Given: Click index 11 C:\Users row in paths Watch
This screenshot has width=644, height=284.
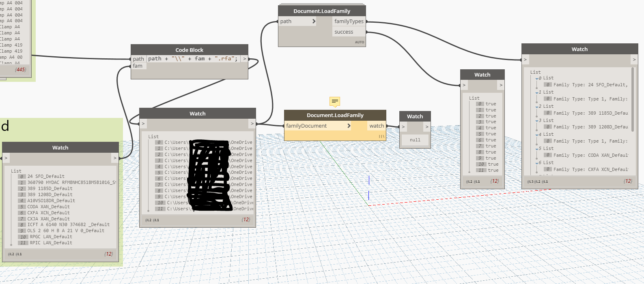Looking at the screenshot, I should pos(204,209).
